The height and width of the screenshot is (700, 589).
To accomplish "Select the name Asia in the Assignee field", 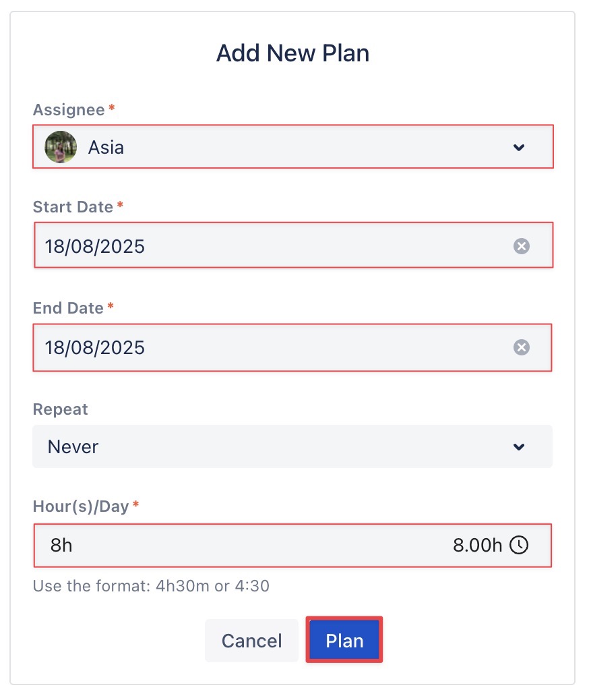I will (106, 147).
